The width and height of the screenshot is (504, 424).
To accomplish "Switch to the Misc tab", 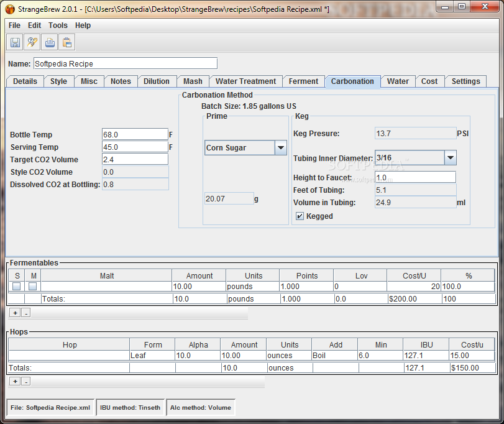I will click(89, 81).
